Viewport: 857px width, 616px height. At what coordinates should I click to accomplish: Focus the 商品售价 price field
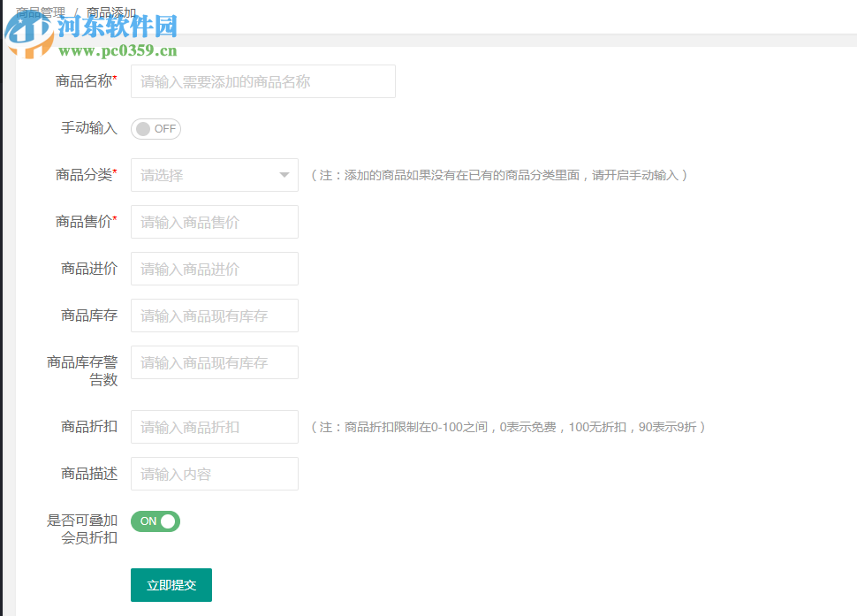pyautogui.click(x=214, y=222)
